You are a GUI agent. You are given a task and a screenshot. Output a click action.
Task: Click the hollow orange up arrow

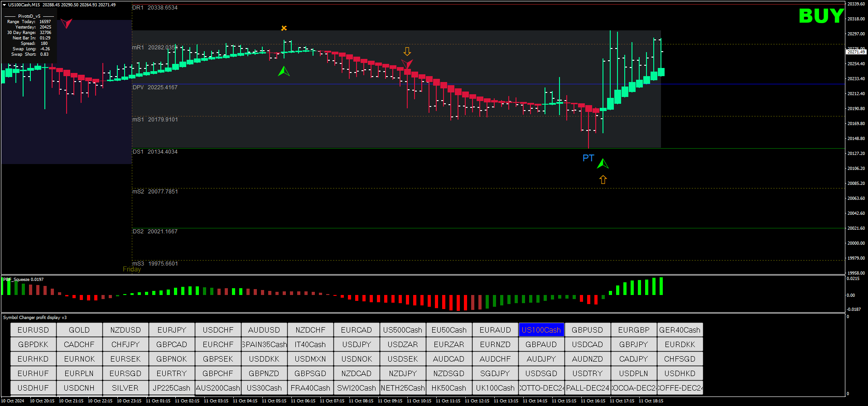[x=603, y=180]
